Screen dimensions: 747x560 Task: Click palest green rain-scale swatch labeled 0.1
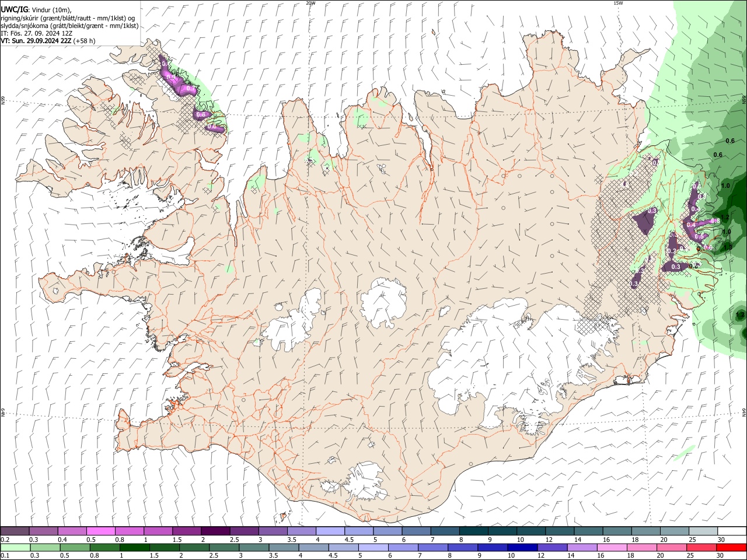click(15, 547)
